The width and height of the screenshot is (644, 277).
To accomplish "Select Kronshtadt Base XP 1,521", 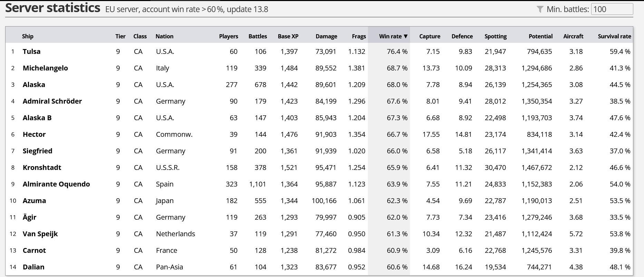I will click(289, 168).
